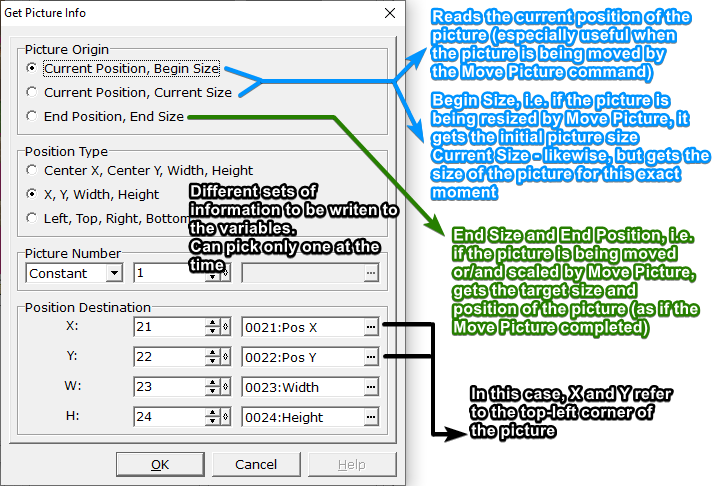
Task: Confirm with the OK button
Action: [160, 464]
